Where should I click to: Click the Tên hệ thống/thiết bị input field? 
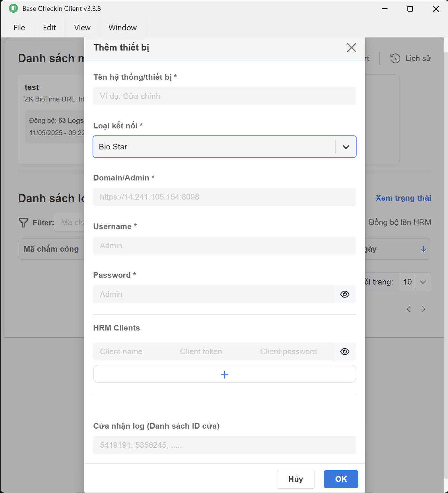coord(224,96)
